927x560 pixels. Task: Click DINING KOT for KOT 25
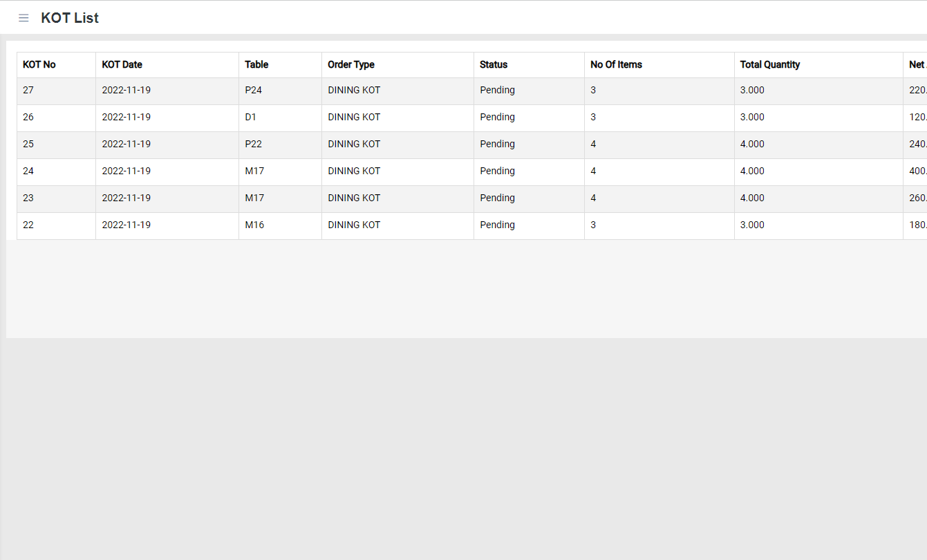(354, 144)
